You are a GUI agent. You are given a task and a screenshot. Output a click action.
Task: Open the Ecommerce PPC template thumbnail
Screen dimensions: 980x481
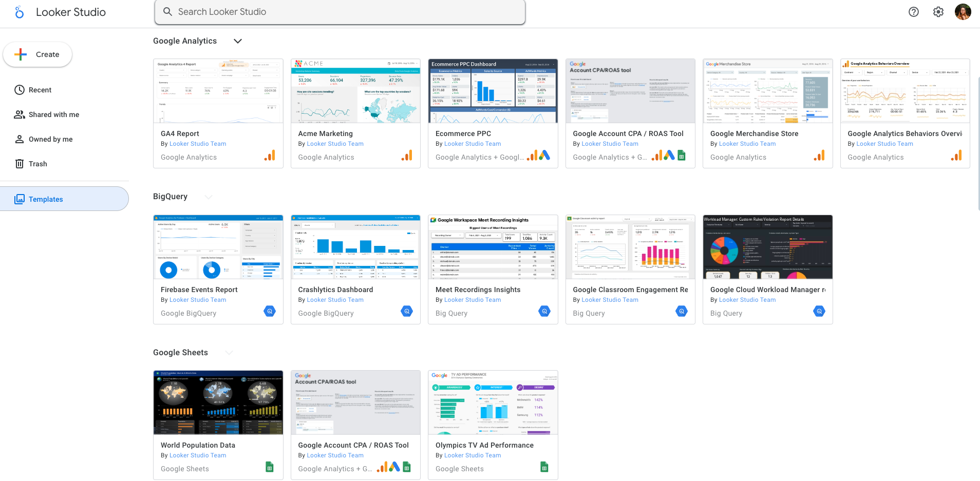(x=493, y=91)
